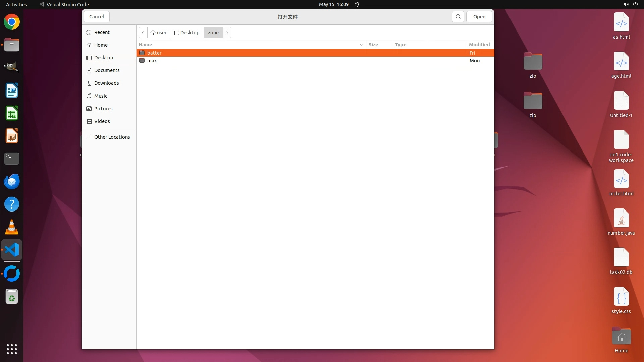Switch to Desktop path segment
644x362 pixels.
[187, 33]
